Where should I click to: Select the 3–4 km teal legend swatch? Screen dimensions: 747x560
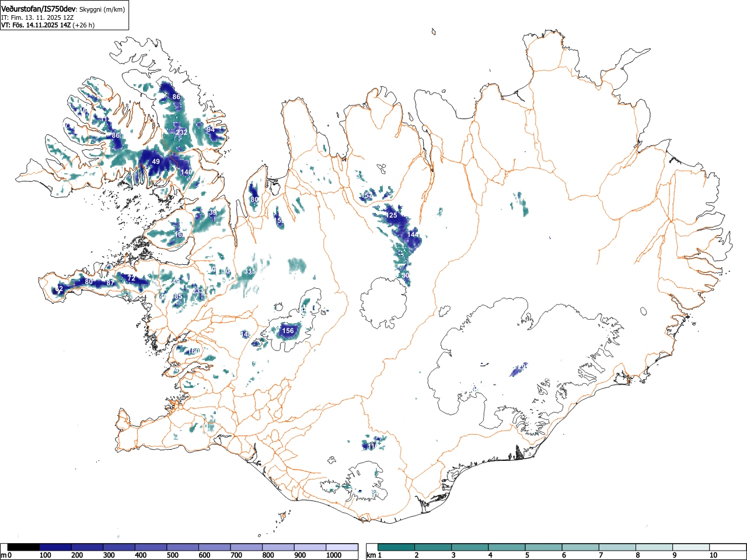coord(470,547)
